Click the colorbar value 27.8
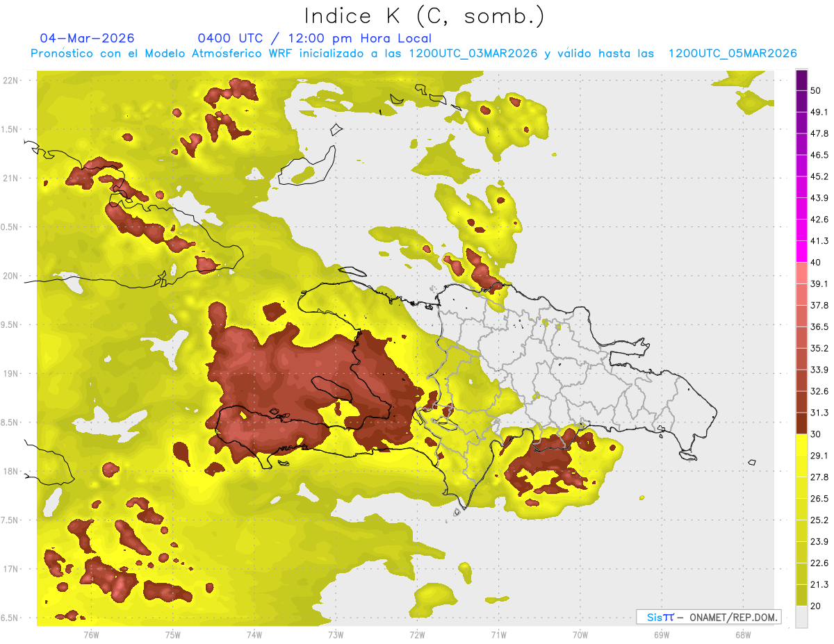 (x=819, y=477)
